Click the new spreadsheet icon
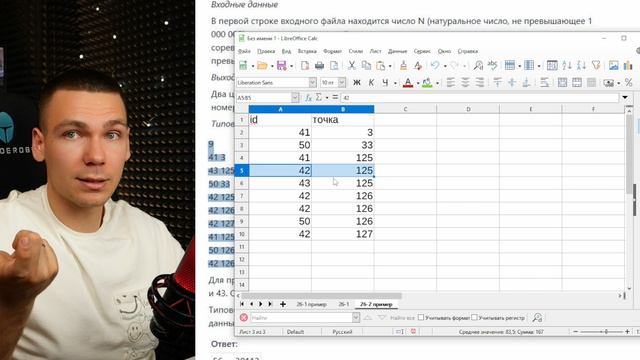Screen dimensions: 640x360 click(243, 65)
